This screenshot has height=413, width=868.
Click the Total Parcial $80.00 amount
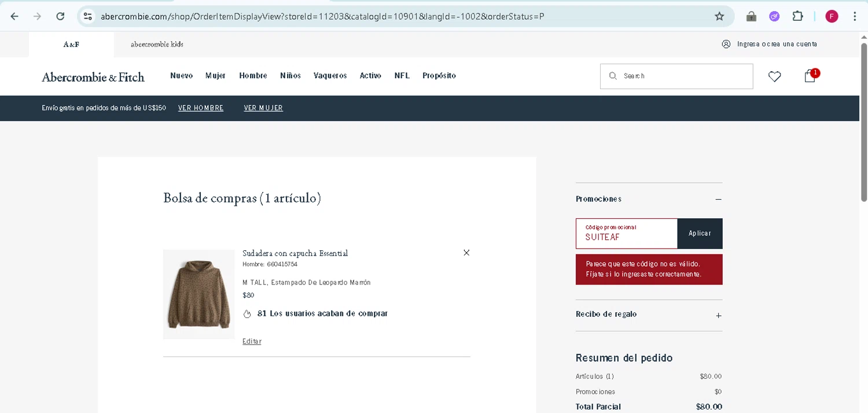(x=709, y=407)
